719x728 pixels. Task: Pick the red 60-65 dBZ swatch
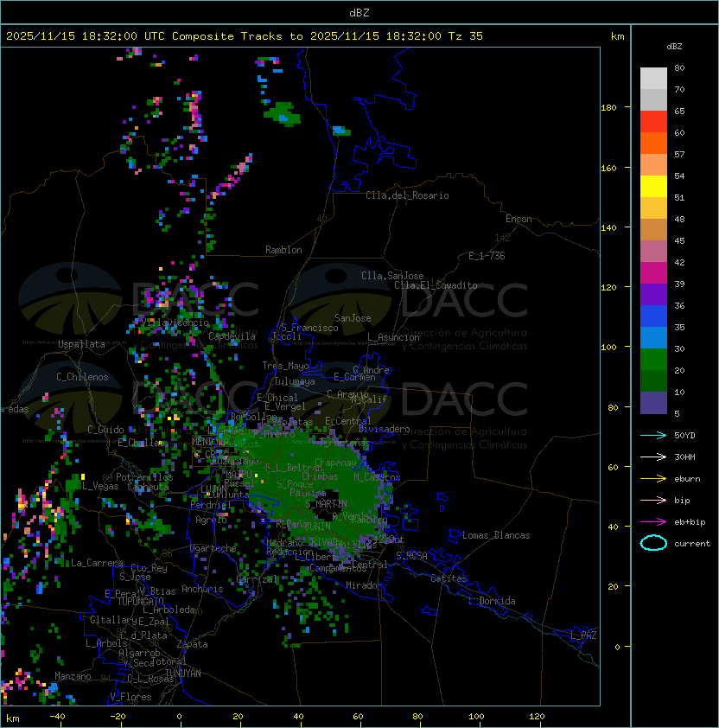[x=653, y=122]
